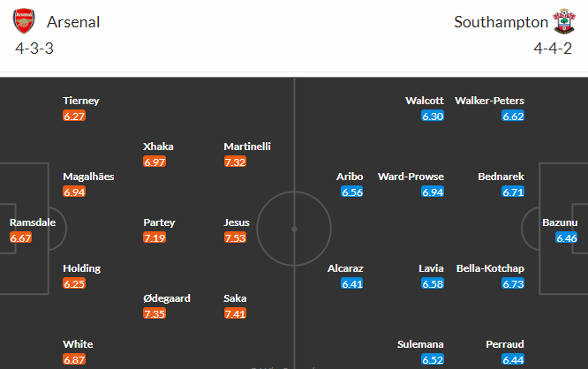Click Bazunu's 6.46 rating badge
Image resolution: width=588 pixels, height=369 pixels.
[567, 237]
